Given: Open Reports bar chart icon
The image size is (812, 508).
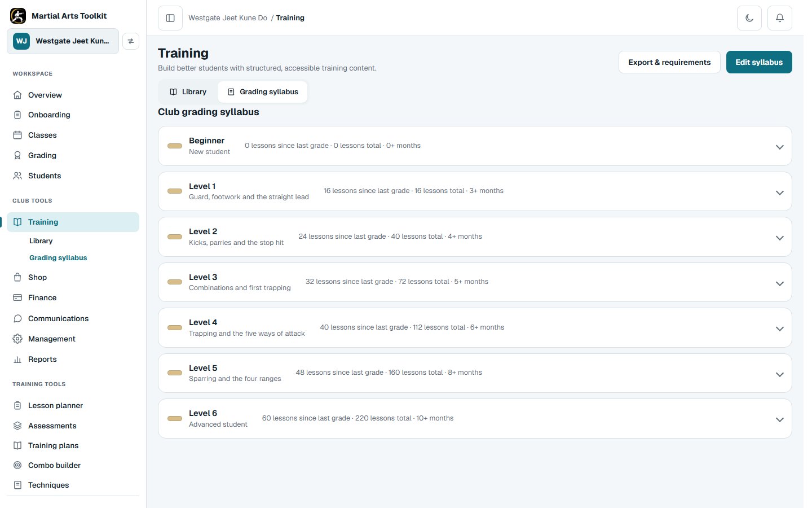Looking at the screenshot, I should (17, 359).
